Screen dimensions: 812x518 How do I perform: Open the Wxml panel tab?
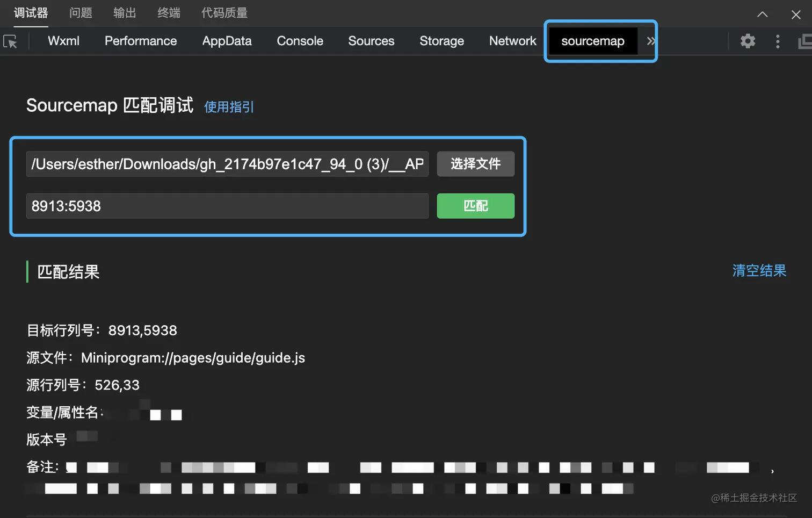pyautogui.click(x=63, y=41)
